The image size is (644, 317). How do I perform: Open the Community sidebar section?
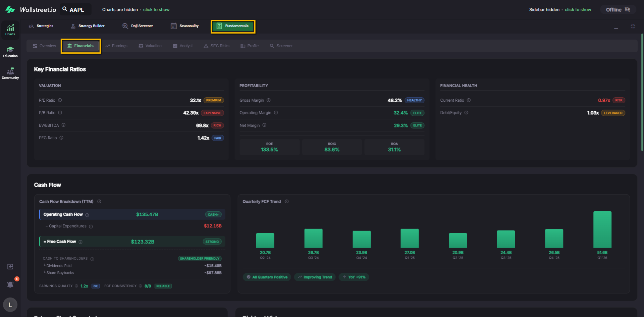tap(10, 73)
